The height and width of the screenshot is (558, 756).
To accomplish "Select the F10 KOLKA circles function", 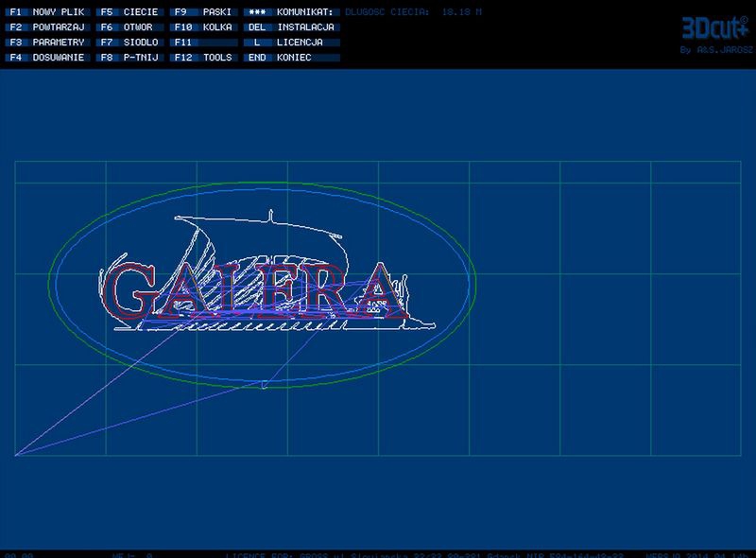I will click(x=204, y=27).
